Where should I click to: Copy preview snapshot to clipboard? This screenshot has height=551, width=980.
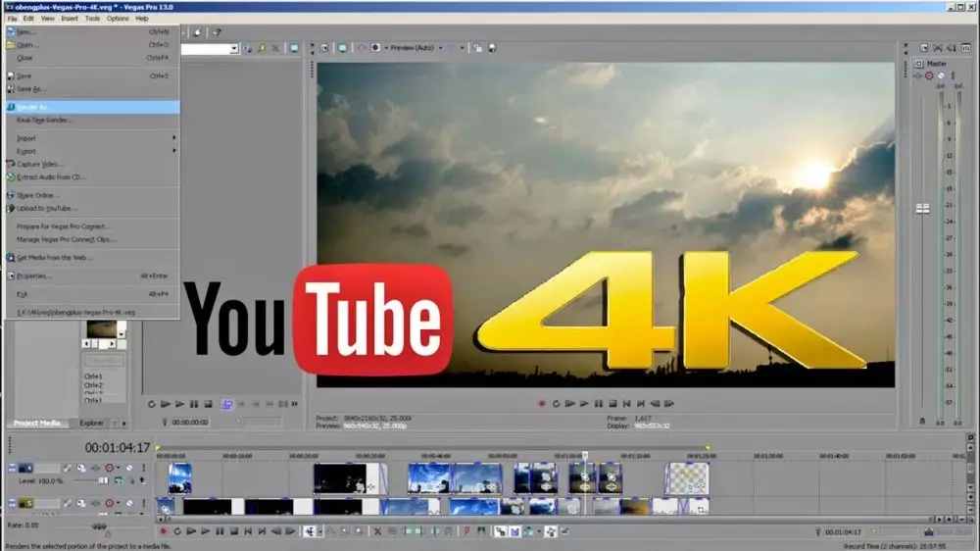(478, 48)
